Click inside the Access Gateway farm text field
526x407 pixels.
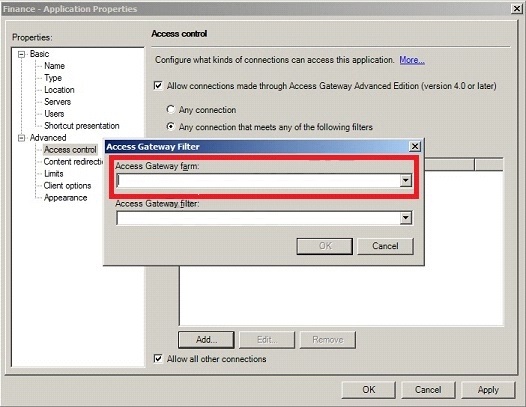(258, 181)
